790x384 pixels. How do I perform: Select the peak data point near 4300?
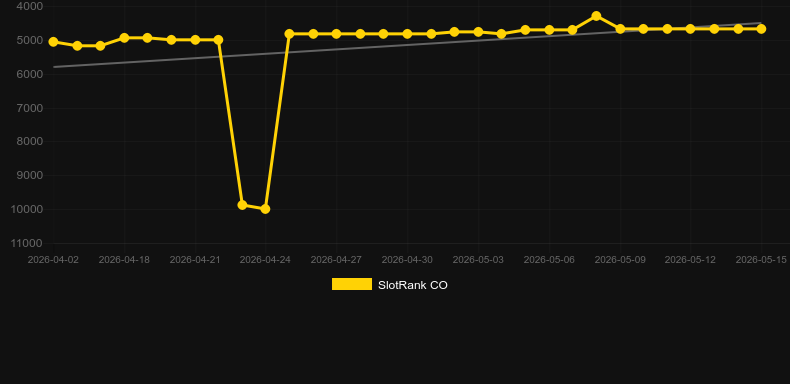coord(597,16)
